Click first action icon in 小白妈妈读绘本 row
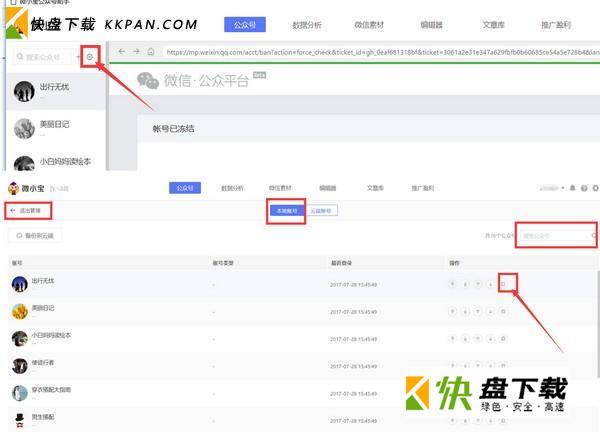This screenshot has height=432, width=600. click(x=452, y=338)
